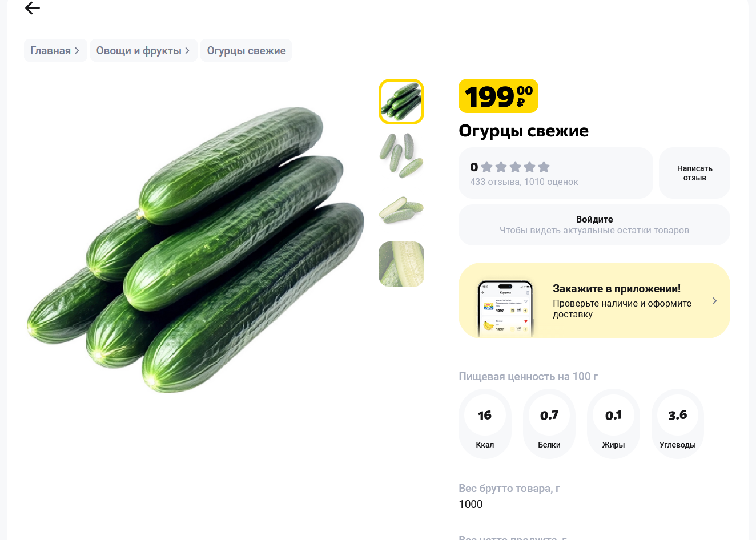756x540 pixels.
Task: Click the Написать отзыв button
Action: click(694, 173)
